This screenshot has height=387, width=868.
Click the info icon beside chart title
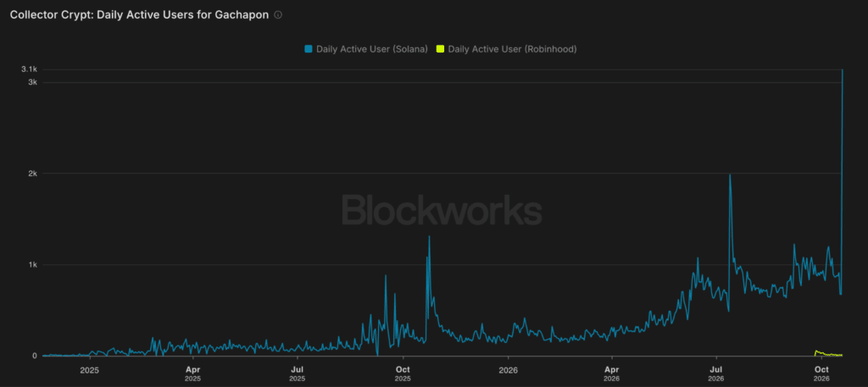coord(278,15)
